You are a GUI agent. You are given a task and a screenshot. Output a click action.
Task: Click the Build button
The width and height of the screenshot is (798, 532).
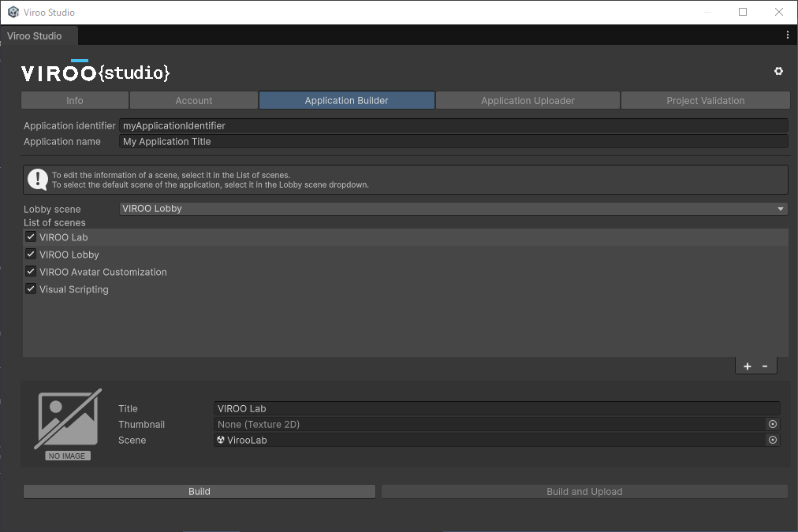point(199,491)
